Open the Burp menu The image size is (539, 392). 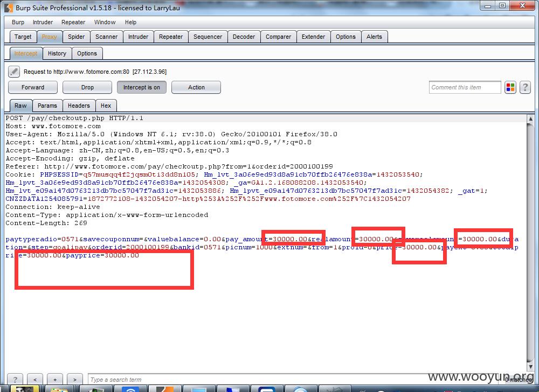[x=18, y=22]
